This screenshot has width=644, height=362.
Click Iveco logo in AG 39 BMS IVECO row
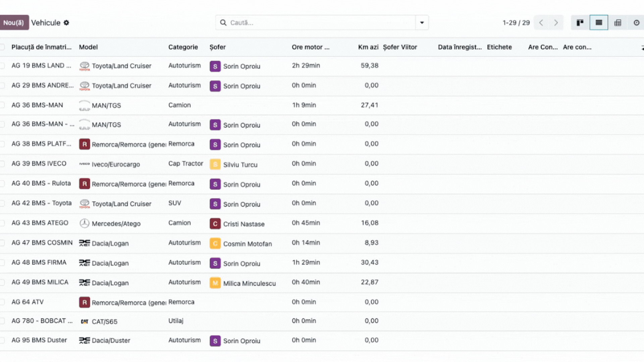coord(85,164)
